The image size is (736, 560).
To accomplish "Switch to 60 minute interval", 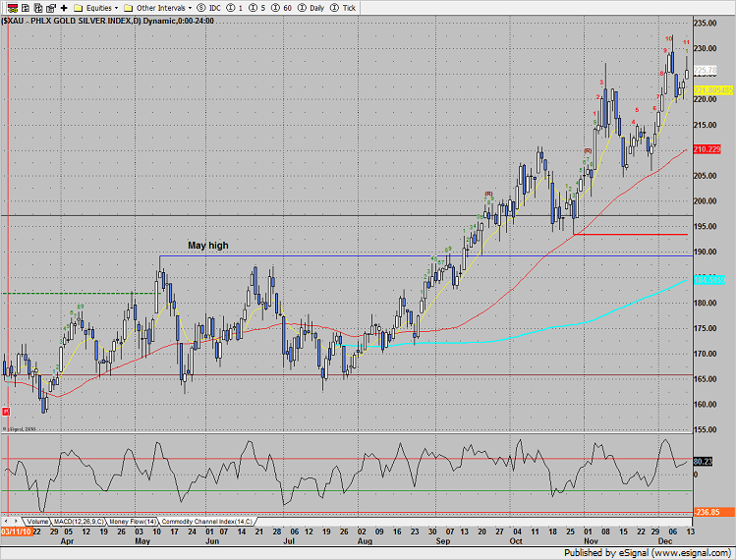I will [281, 8].
